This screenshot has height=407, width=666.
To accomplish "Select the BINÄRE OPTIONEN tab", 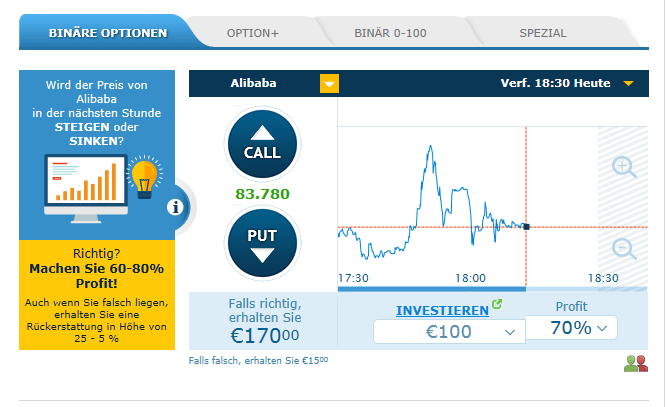I will point(108,33).
